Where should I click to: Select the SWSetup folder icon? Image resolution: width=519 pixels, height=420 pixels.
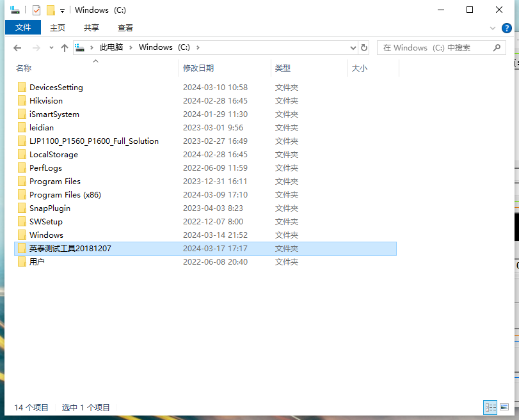pyautogui.click(x=22, y=222)
